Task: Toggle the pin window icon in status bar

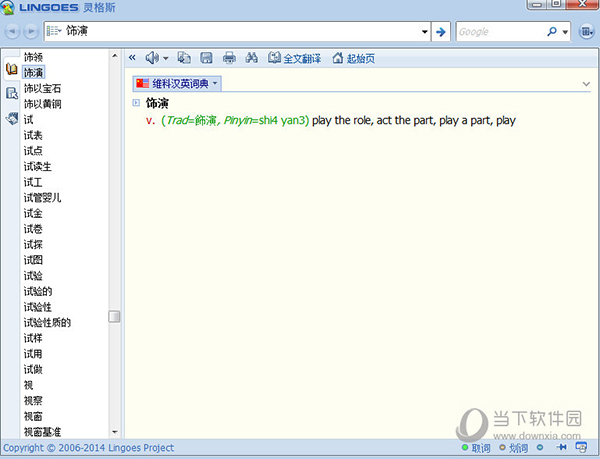Action: 562,447
